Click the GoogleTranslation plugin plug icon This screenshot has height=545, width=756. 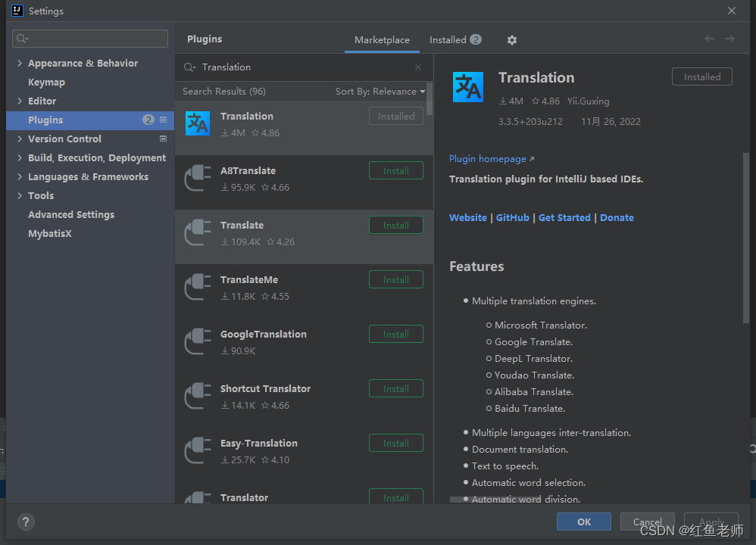[198, 341]
